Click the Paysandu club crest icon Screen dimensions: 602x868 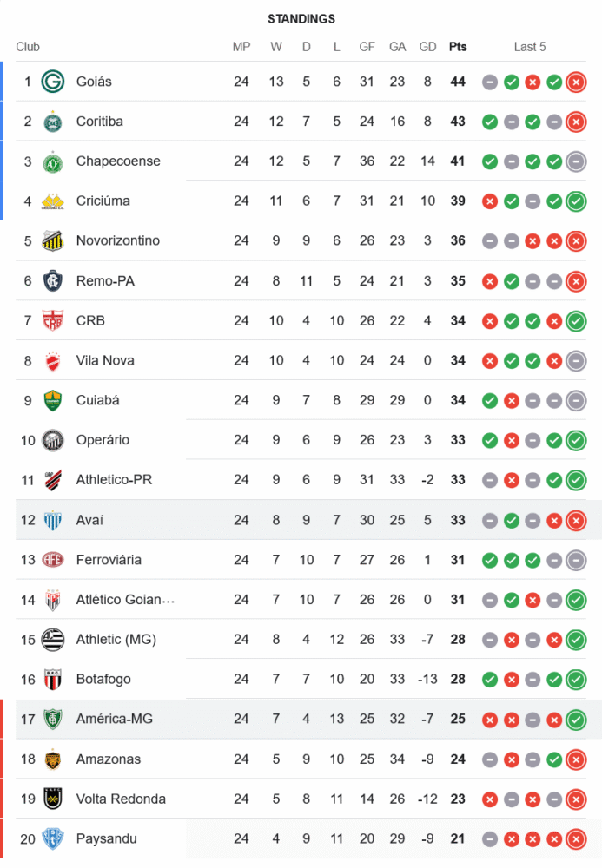pos(53,839)
